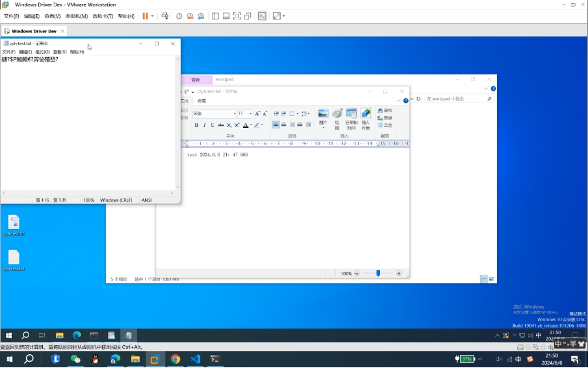This screenshot has width=588, height=368.
Task: Take a VMware snapshot
Action: (x=179, y=16)
